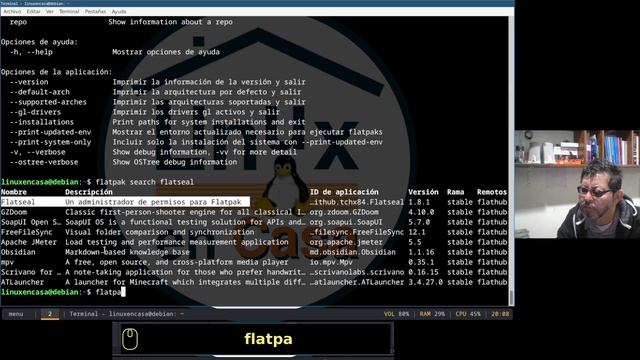Click ATLauncher in the Nombre column

tap(22, 282)
